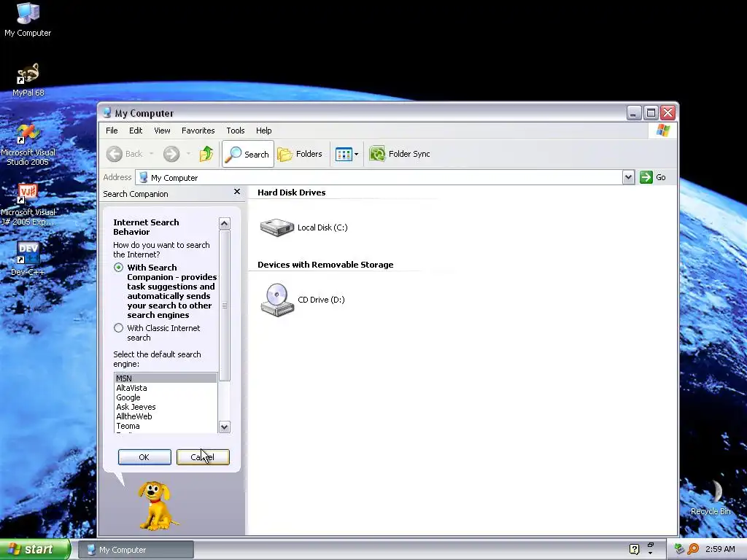The width and height of the screenshot is (747, 560).
Task: Click scroll down arrow in Search Companion
Action: (225, 427)
